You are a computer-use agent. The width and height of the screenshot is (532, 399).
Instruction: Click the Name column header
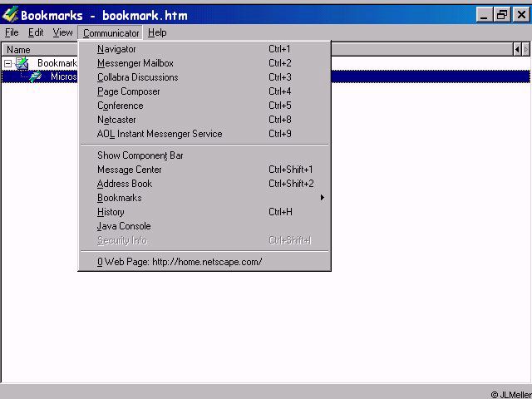click(40, 50)
